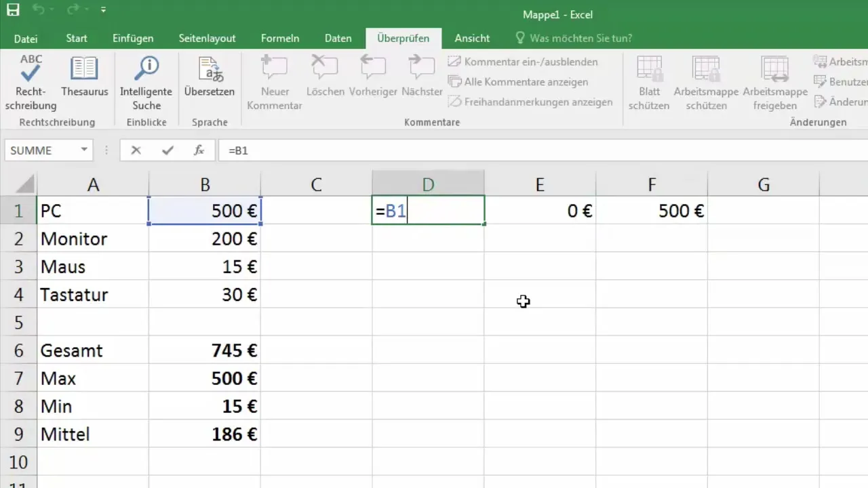
Task: Click the editing cell D1 with =B1
Action: (x=428, y=211)
